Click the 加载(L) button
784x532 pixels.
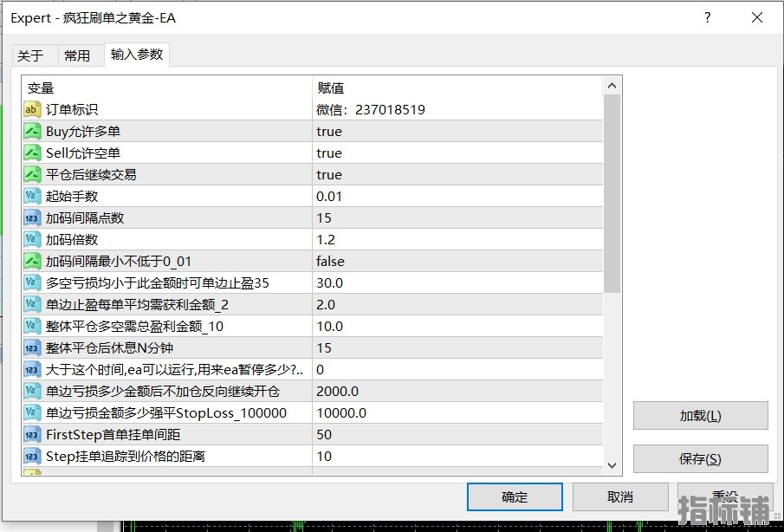click(x=700, y=415)
